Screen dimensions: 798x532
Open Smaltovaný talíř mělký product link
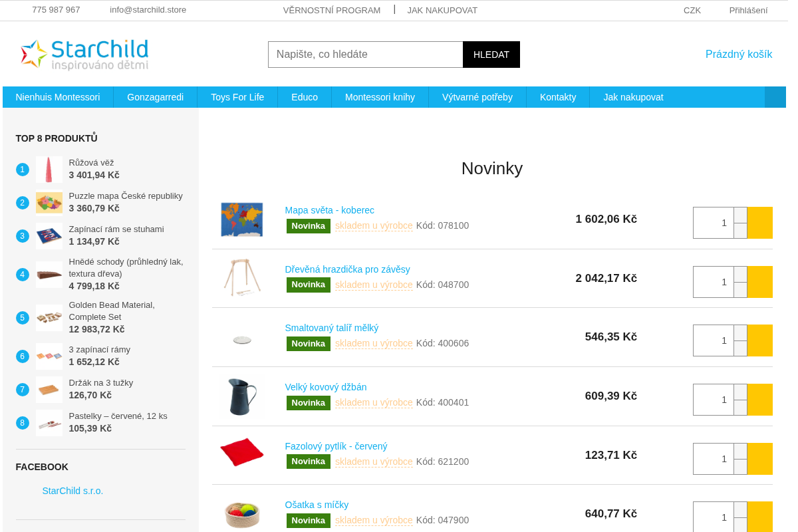pos(332,328)
